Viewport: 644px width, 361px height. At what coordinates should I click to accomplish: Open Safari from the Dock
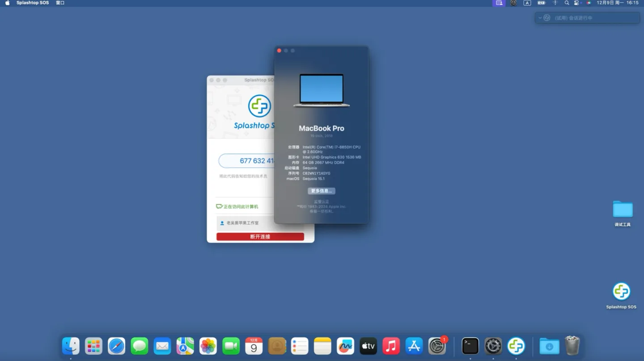(117, 346)
